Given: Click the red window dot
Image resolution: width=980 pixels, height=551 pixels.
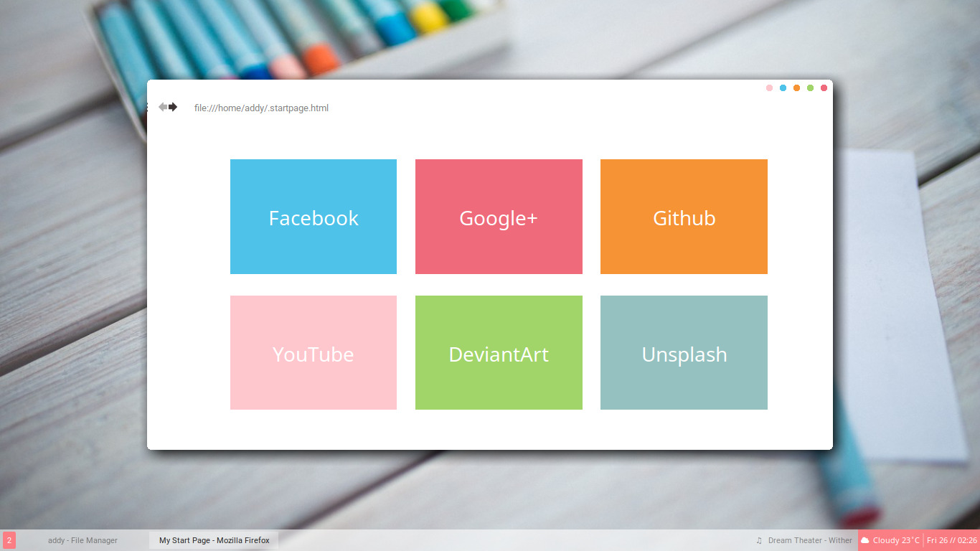Looking at the screenshot, I should point(824,88).
